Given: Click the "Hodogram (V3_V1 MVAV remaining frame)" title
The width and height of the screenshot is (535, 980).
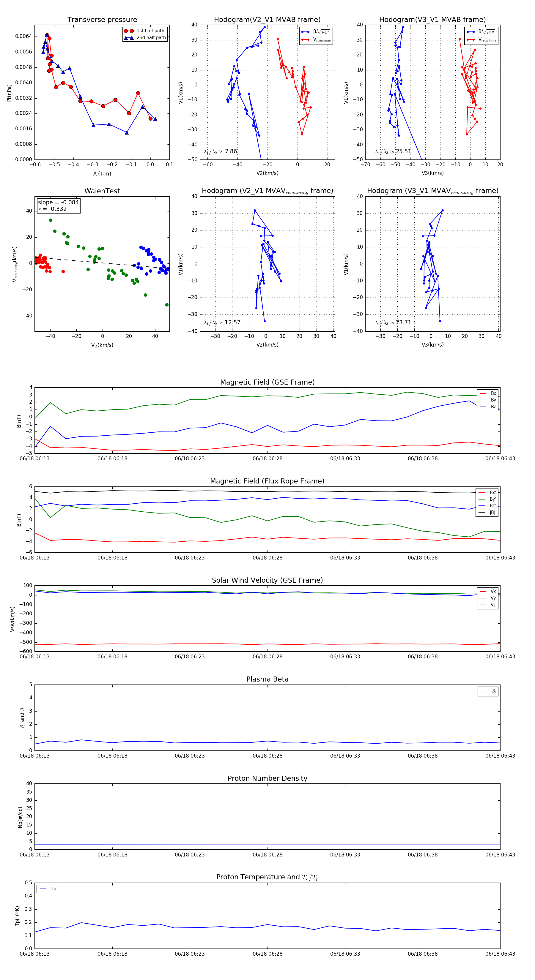Looking at the screenshot, I should pos(432,191).
